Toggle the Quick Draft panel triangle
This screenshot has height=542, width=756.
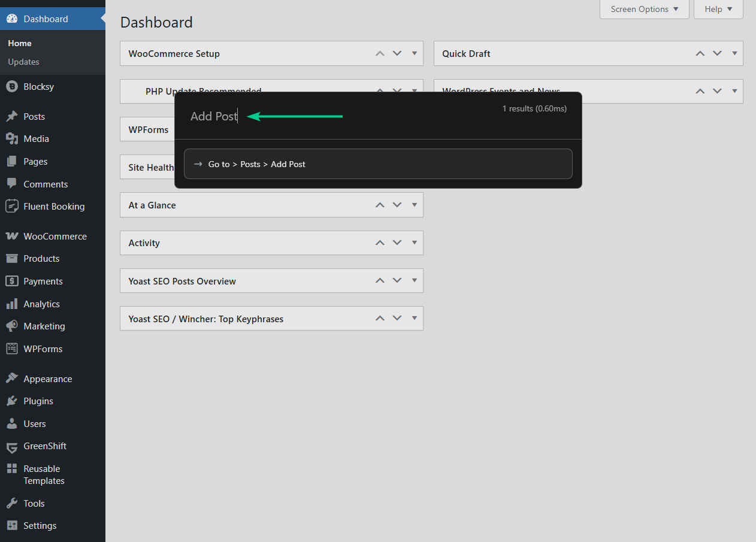point(734,53)
